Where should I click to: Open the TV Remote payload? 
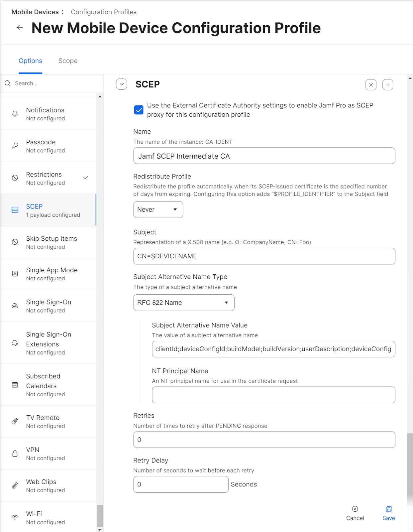tap(49, 422)
